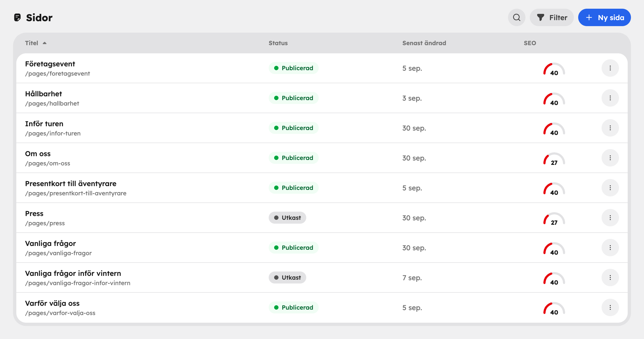The image size is (644, 339).
Task: Sort by the Titel column header
Action: point(36,43)
